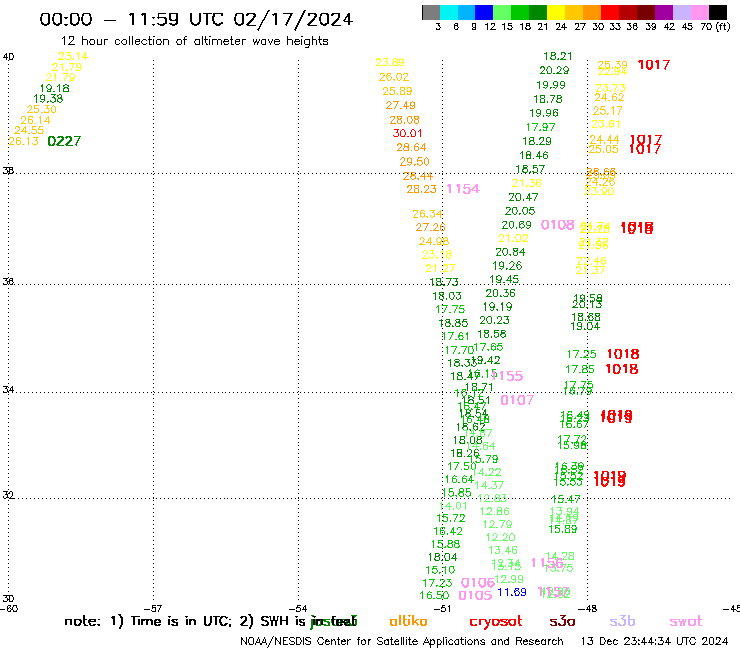The height and width of the screenshot is (650, 740).
Task: Click the yellow 21.02 wave value
Action: coord(513,238)
